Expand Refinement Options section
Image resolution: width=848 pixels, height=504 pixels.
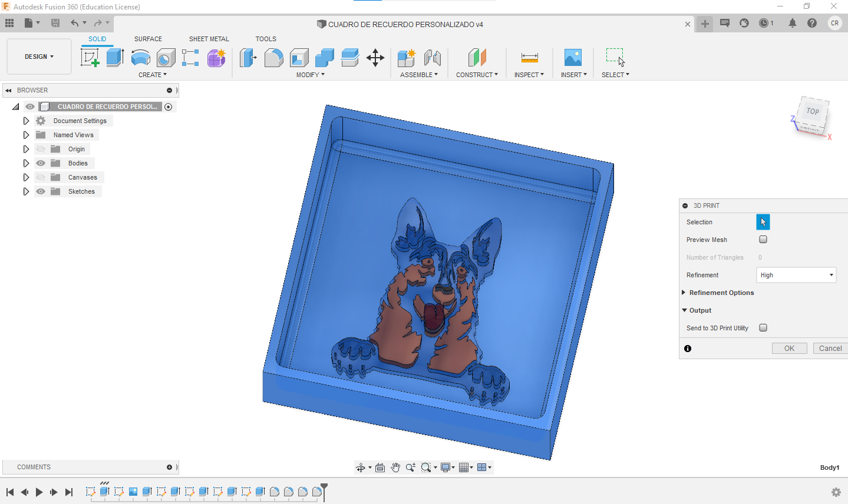684,293
